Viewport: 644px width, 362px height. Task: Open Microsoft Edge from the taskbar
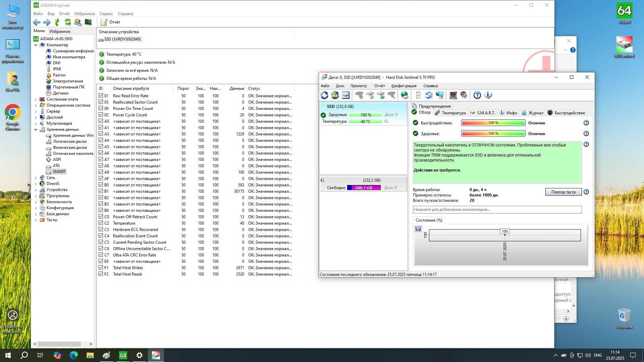tap(73, 355)
